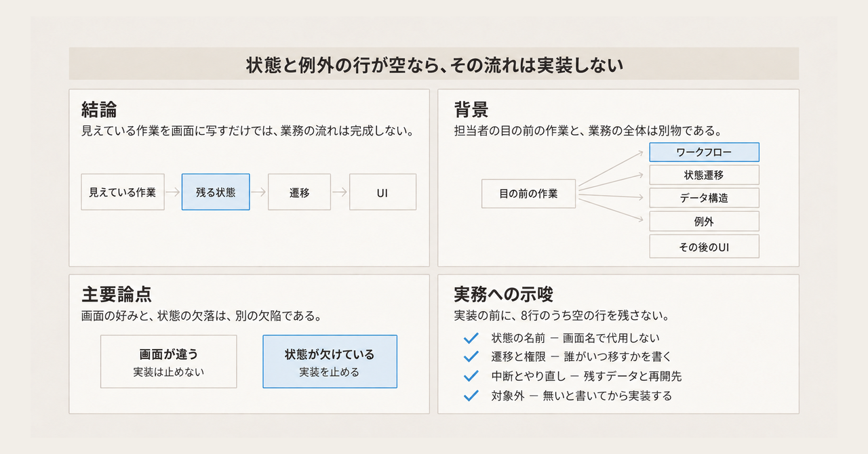Click the データ構造 box
Image resolution: width=868 pixels, height=454 pixels.
coord(704,198)
